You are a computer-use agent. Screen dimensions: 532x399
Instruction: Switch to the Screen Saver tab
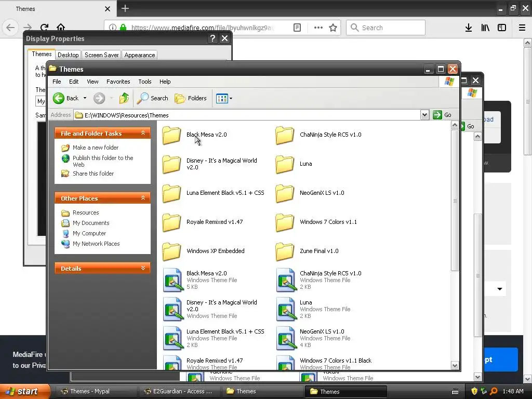pos(101,55)
